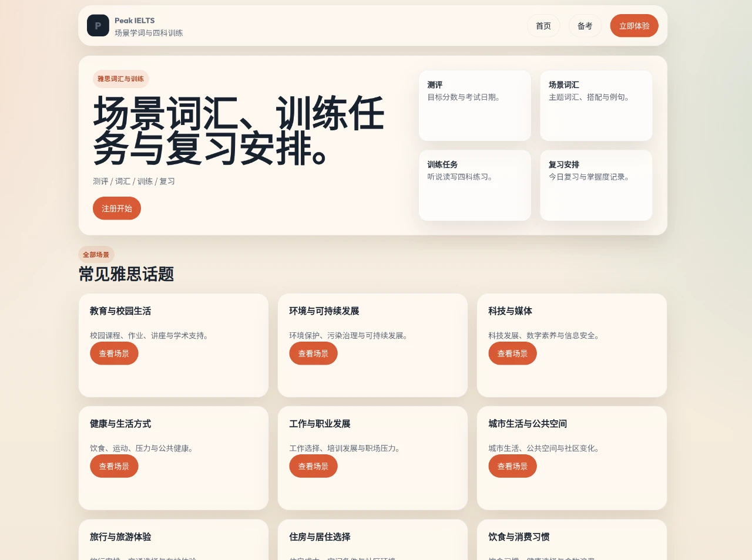
Task: Open the 训练任务 feature card
Action: click(x=475, y=185)
